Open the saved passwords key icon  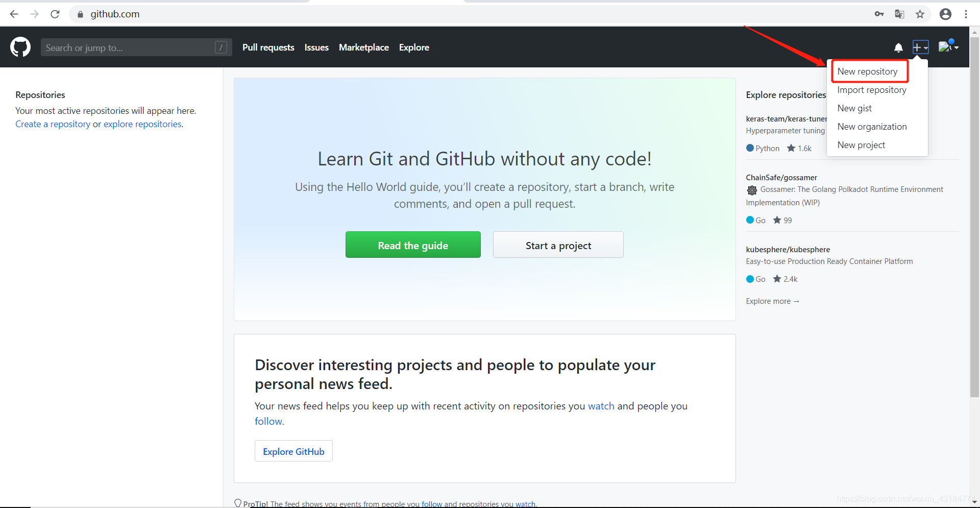click(879, 14)
